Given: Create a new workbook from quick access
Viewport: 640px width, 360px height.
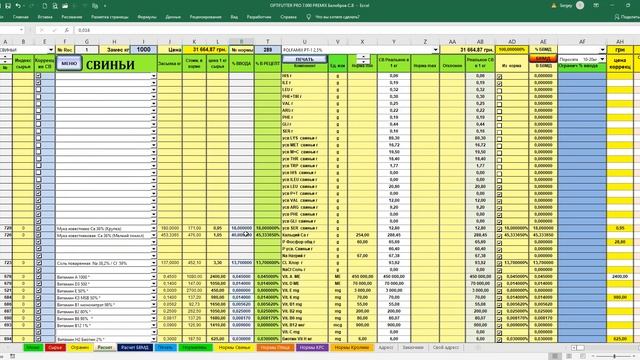Looking at the screenshot, I should 44,6.
